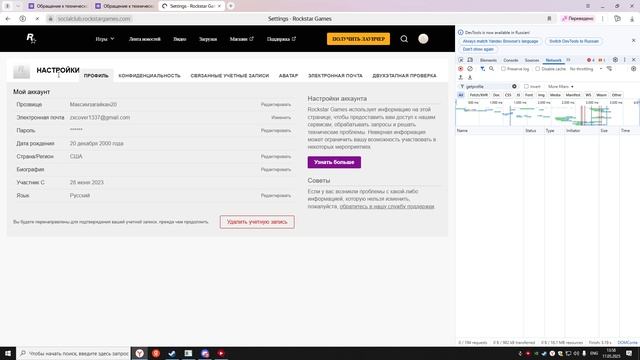Click the Don't show again button
The width and height of the screenshot is (640, 360).
(x=478, y=49)
